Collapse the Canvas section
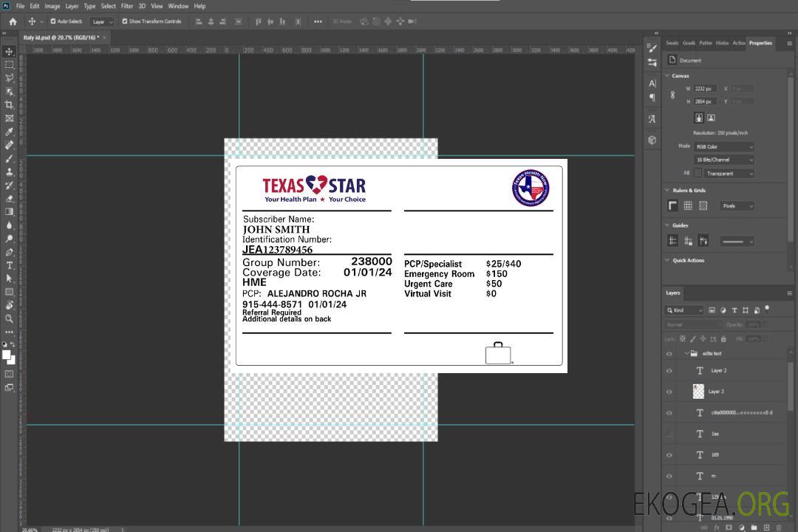The image size is (798, 532). (667, 75)
